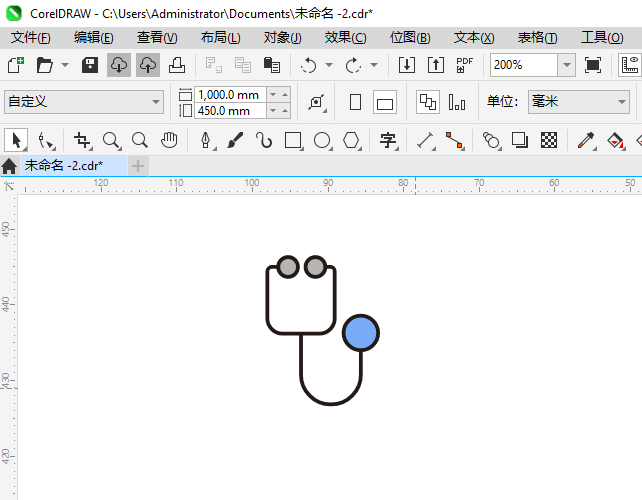Click the Undo arrow icon

click(308, 65)
